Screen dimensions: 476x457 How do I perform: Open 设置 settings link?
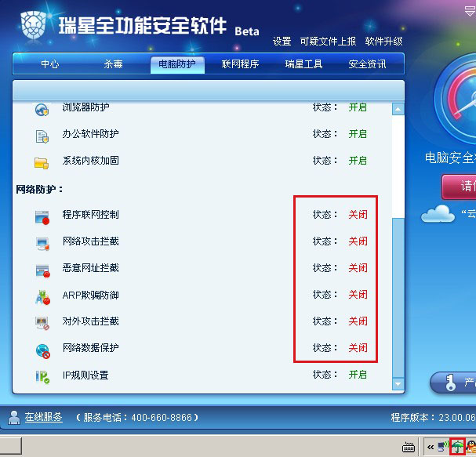click(282, 42)
